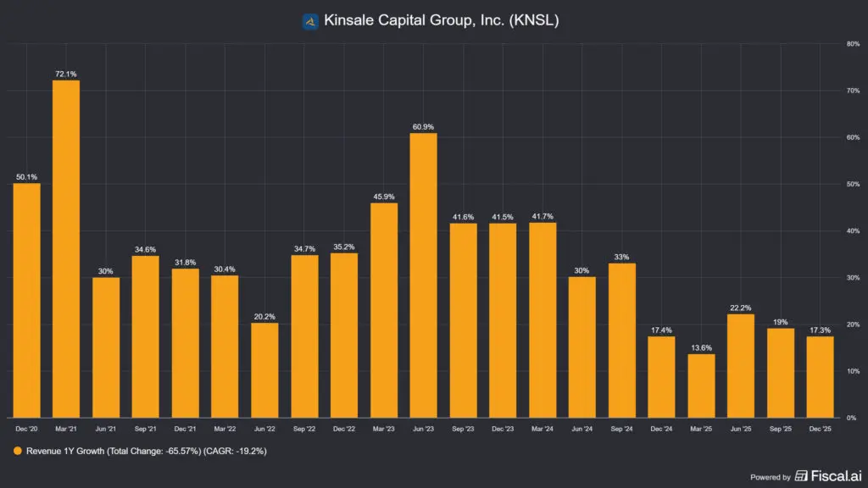Click the Kinsale Capital Group logo icon
Image resolution: width=868 pixels, height=488 pixels.
point(310,19)
